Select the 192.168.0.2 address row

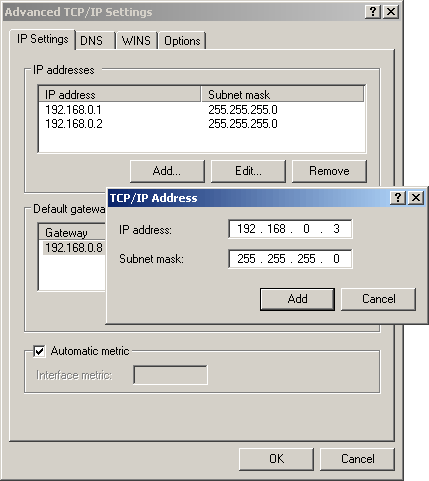(x=201, y=124)
